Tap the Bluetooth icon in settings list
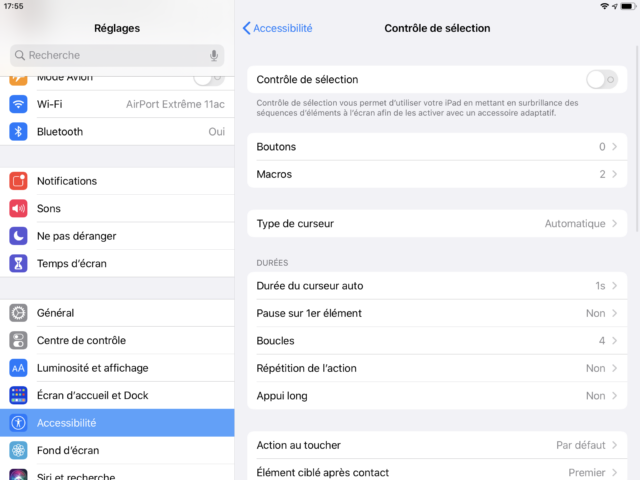 18,131
